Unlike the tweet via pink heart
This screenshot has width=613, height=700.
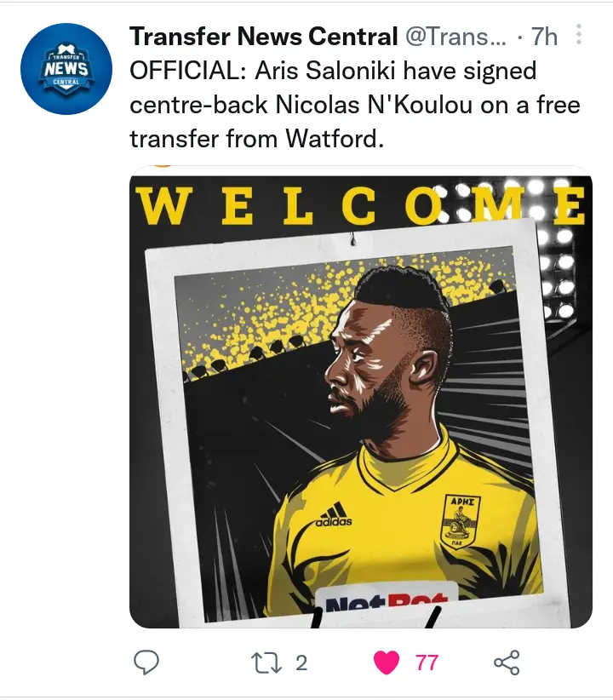tap(387, 663)
